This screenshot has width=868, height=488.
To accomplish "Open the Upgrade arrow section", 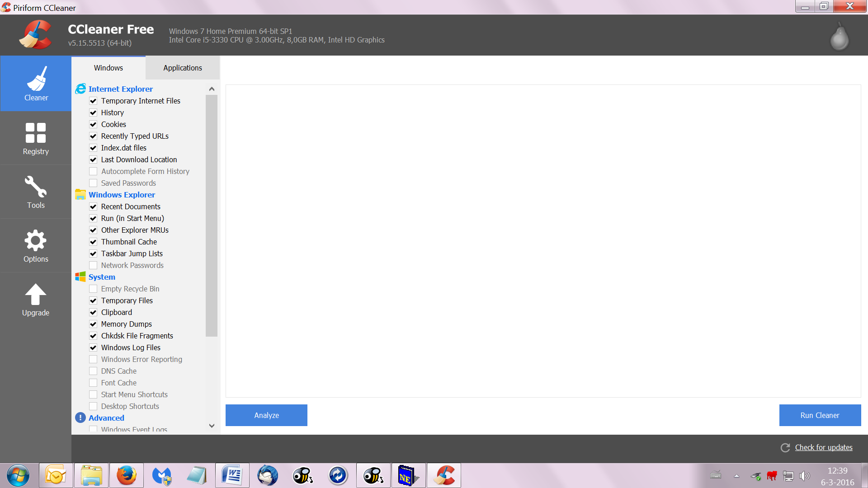I will tap(36, 300).
